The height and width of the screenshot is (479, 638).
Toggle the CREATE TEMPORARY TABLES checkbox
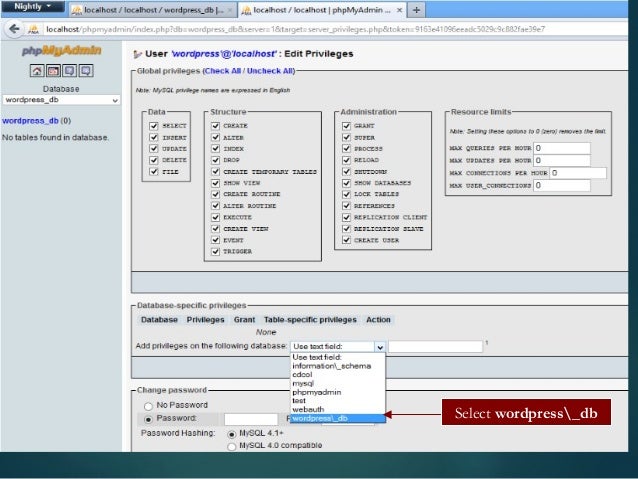tap(215, 171)
